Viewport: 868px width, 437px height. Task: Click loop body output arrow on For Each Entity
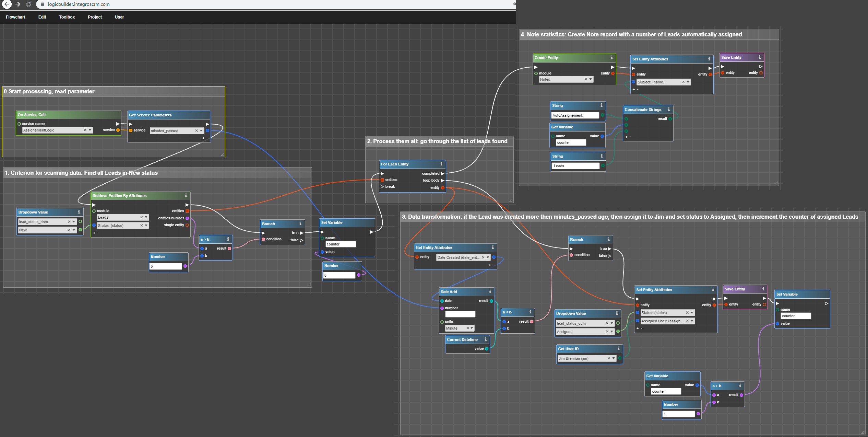tap(443, 181)
